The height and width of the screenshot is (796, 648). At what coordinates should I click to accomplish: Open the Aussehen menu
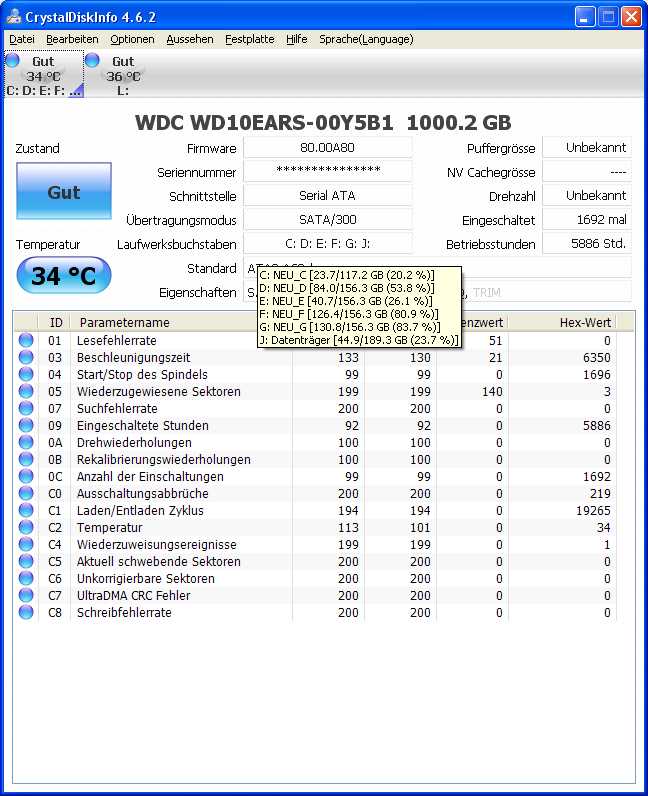pos(190,39)
